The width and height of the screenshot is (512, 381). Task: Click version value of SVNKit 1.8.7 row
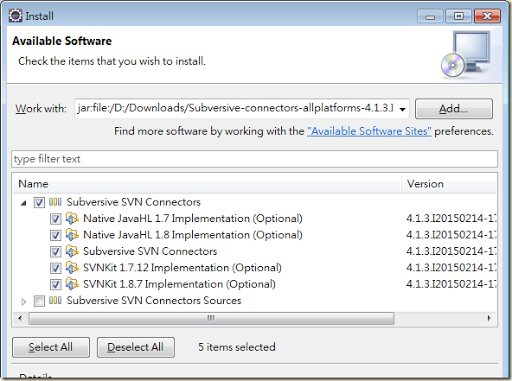click(x=451, y=284)
